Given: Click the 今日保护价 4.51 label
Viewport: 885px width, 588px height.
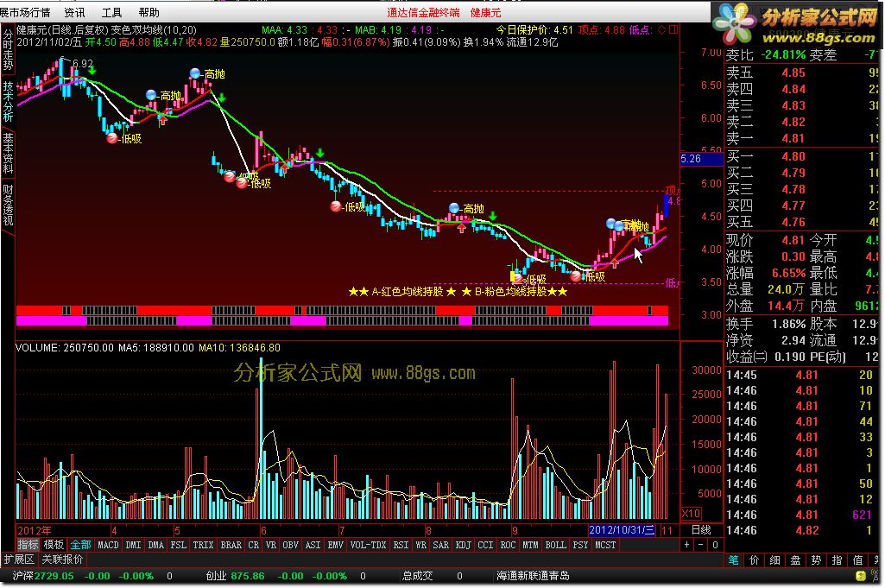Looking at the screenshot, I should point(534,30).
